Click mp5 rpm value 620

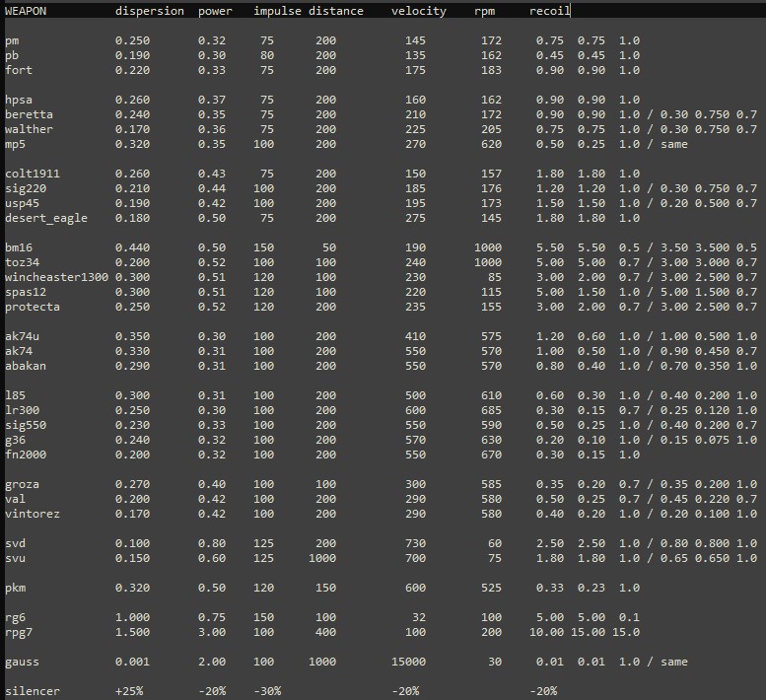pos(491,144)
